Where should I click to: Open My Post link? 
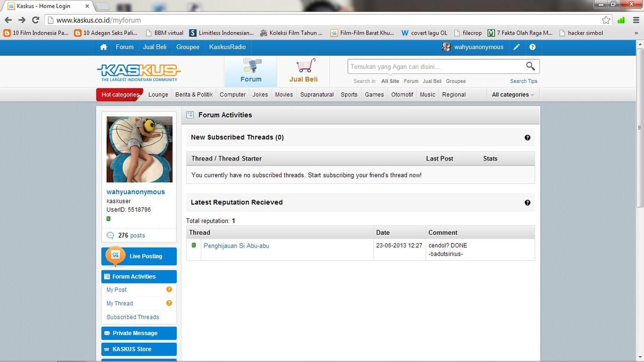[x=117, y=290]
